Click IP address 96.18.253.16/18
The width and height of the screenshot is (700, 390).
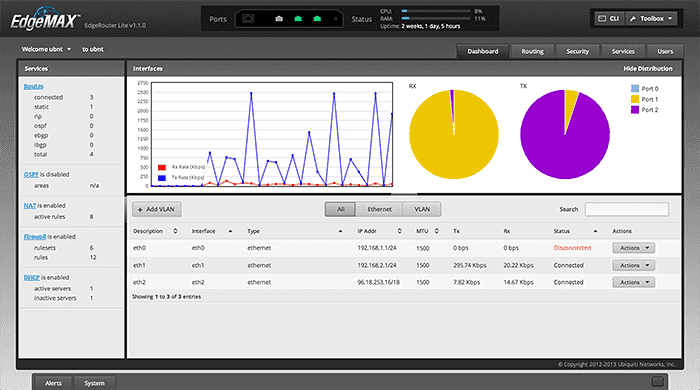[379, 282]
